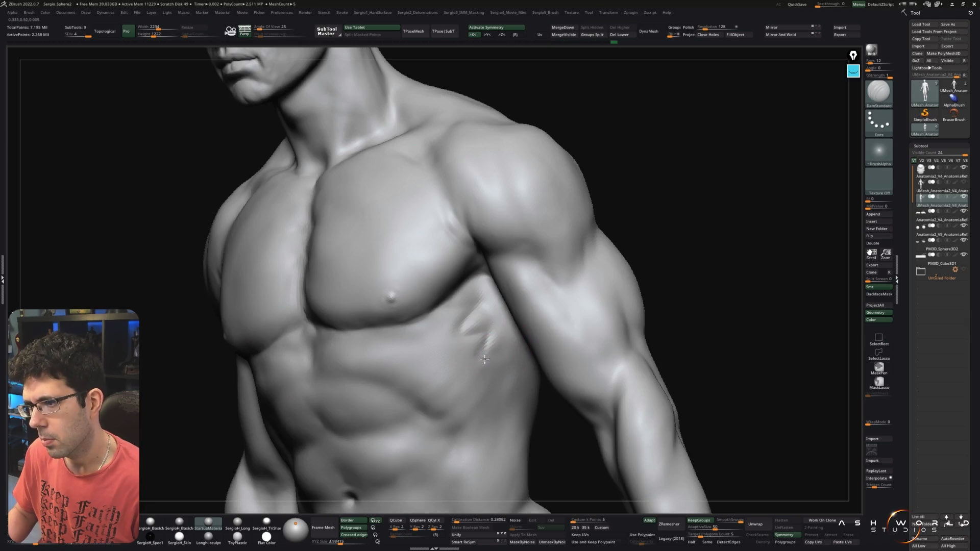The image size is (980, 551).
Task: Click the DynaMesh button
Action: (648, 31)
